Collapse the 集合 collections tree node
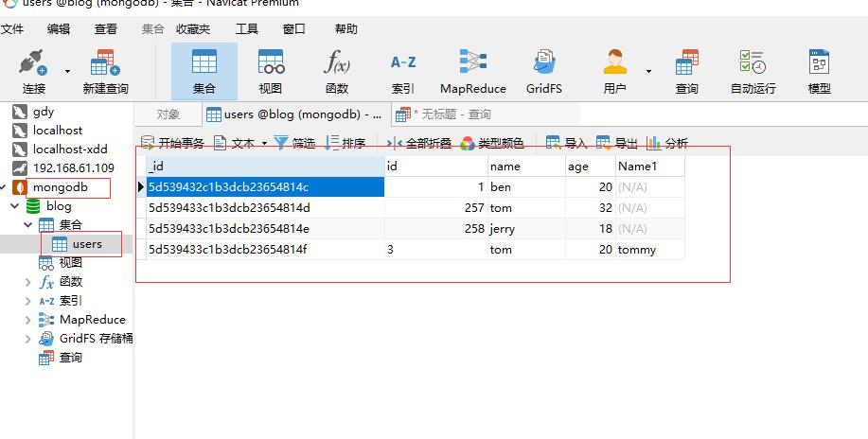 click(x=28, y=225)
